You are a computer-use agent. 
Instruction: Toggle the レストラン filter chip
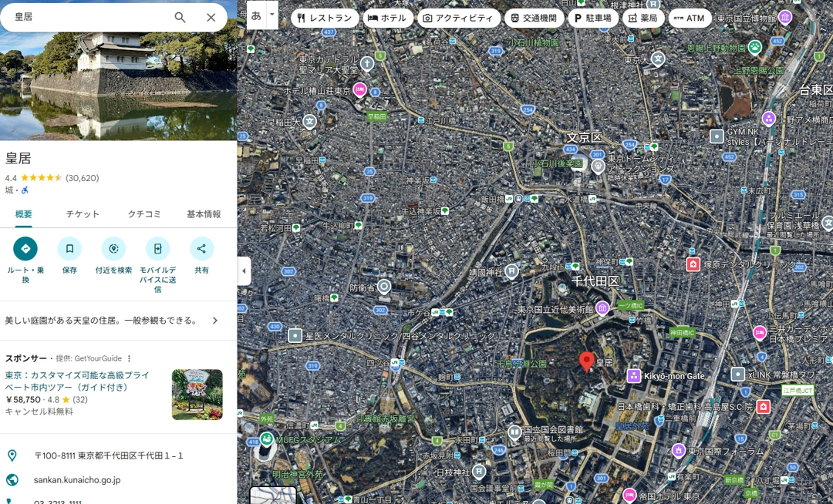tap(325, 17)
